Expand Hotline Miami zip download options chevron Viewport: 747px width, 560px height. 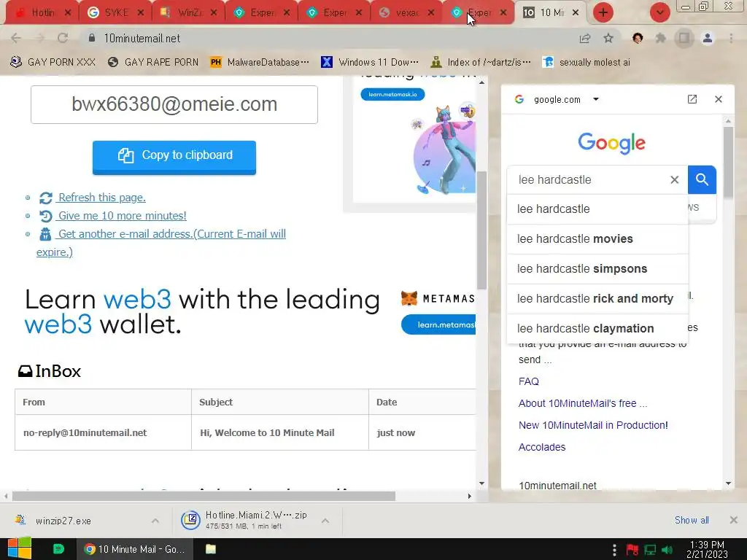(325, 521)
